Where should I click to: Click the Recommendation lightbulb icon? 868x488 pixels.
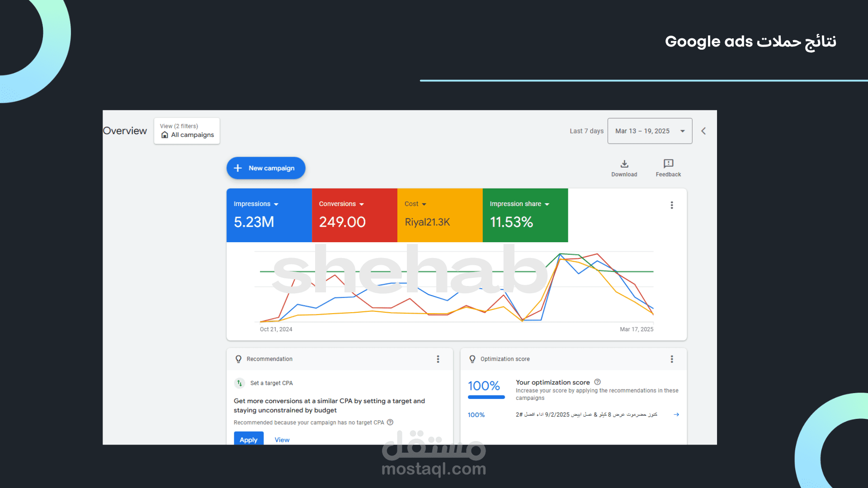(238, 359)
